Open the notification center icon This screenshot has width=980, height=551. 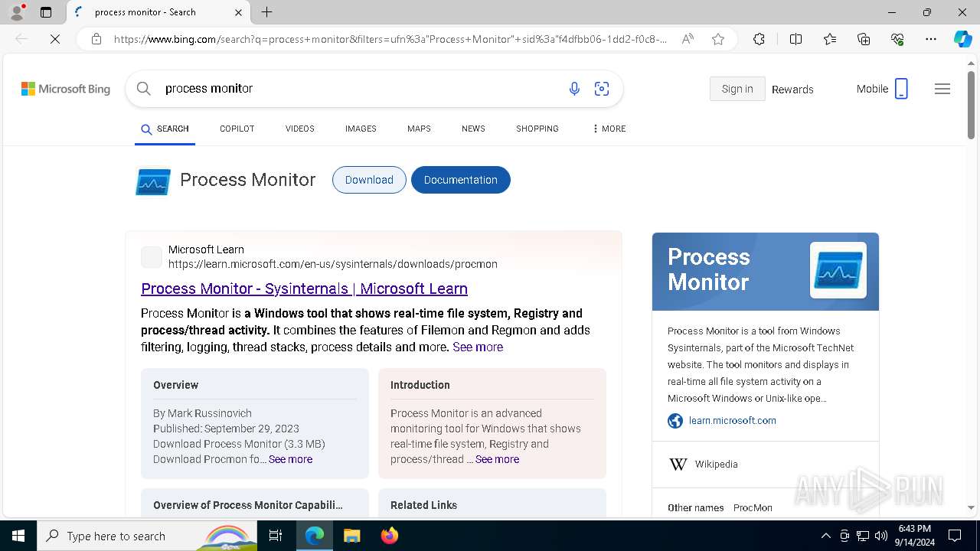[955, 536]
